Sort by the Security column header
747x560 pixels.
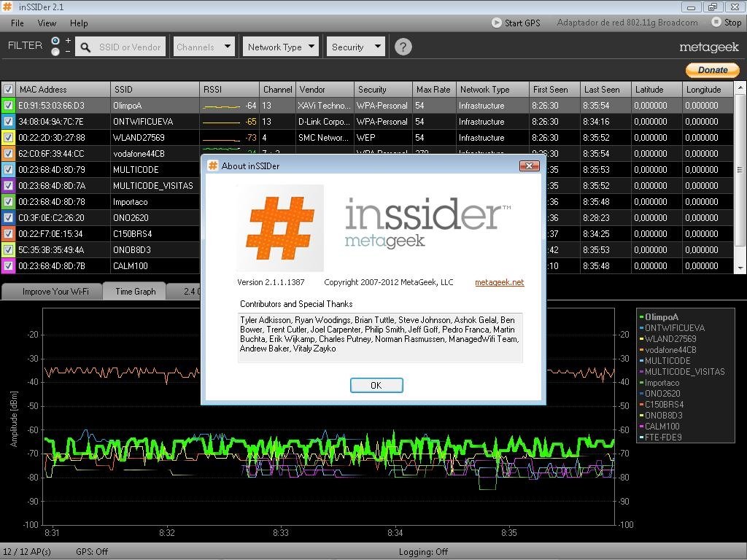(x=384, y=90)
